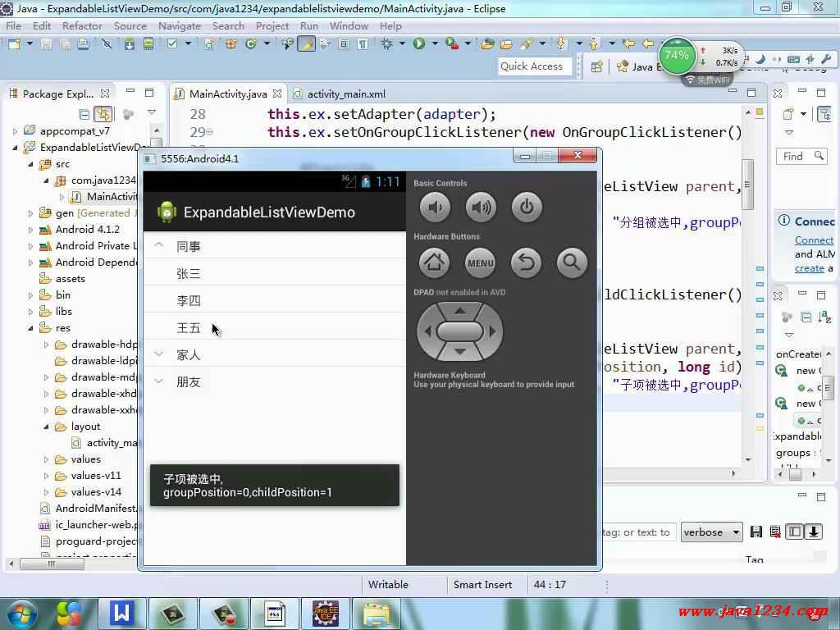Select 李四 child item in emulator
The image size is (840, 630).
pos(274,300)
